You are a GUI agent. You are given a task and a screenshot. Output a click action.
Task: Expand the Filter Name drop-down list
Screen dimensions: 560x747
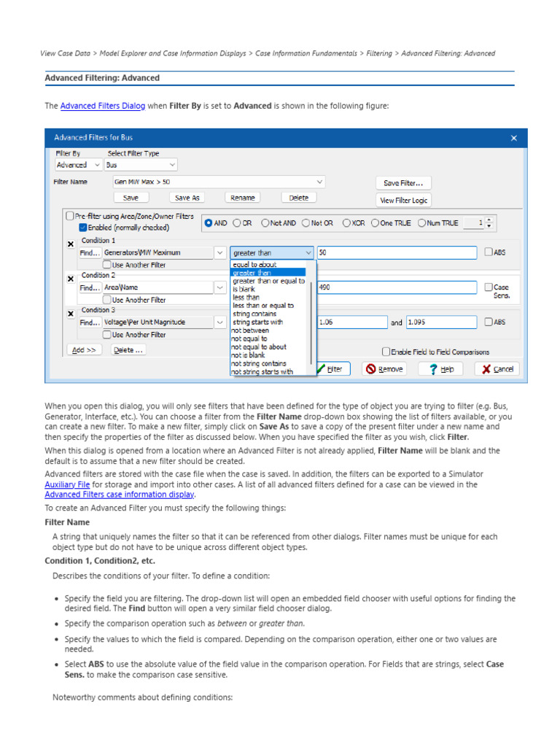(x=319, y=182)
